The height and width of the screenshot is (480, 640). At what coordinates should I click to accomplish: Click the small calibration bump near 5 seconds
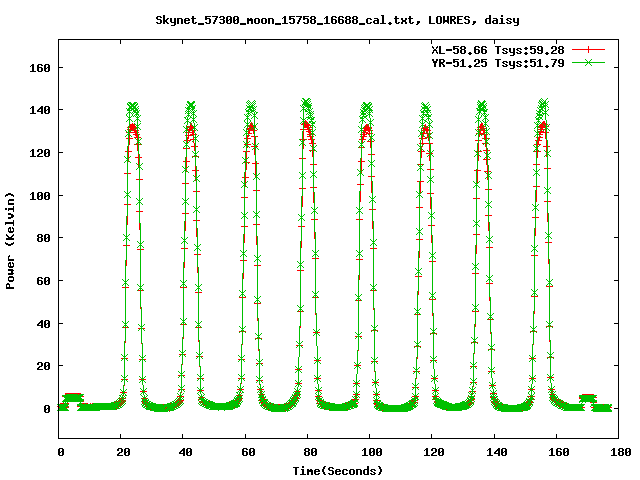point(73,397)
